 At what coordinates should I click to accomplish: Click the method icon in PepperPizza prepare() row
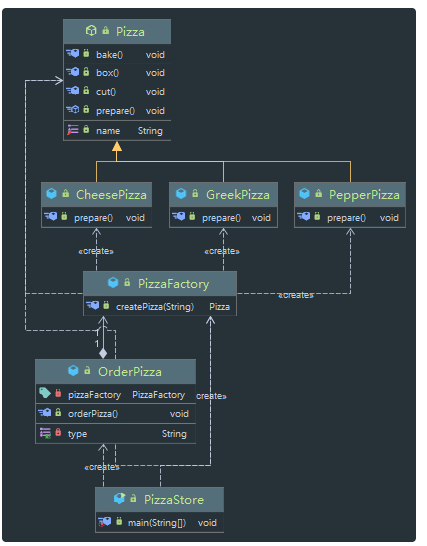tap(303, 217)
